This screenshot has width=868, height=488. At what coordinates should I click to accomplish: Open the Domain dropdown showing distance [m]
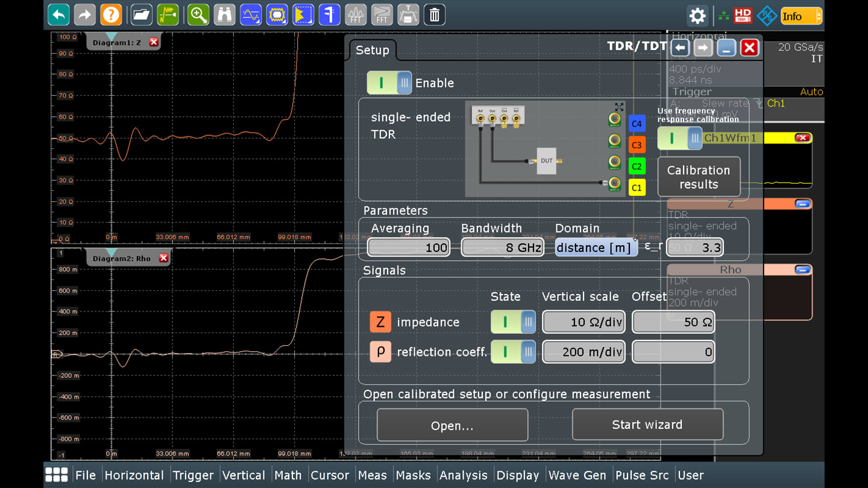[x=596, y=247]
